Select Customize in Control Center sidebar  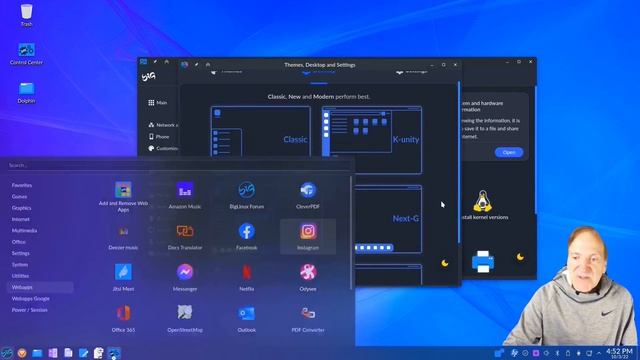point(163,149)
